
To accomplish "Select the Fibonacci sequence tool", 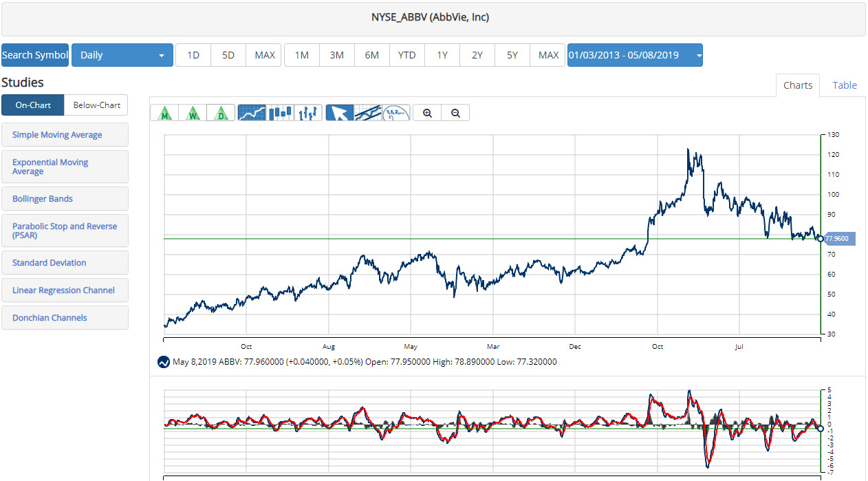I will point(396,113).
